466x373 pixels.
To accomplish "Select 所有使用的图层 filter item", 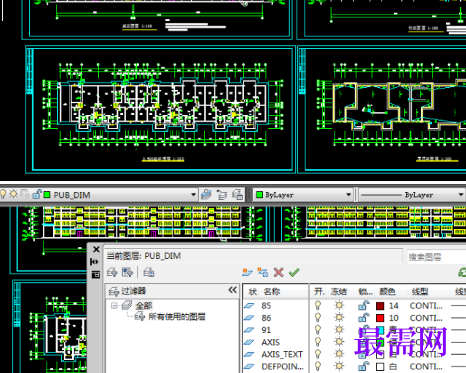I will 177,317.
